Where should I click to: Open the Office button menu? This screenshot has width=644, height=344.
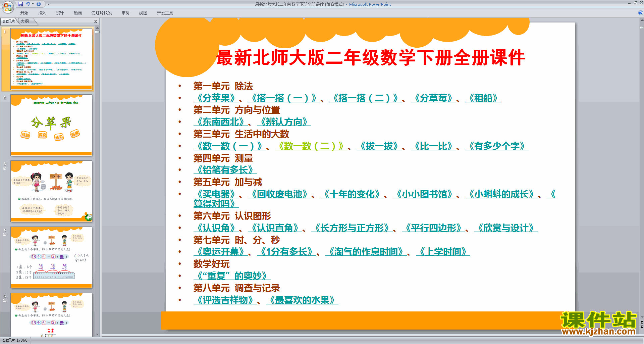point(7,7)
